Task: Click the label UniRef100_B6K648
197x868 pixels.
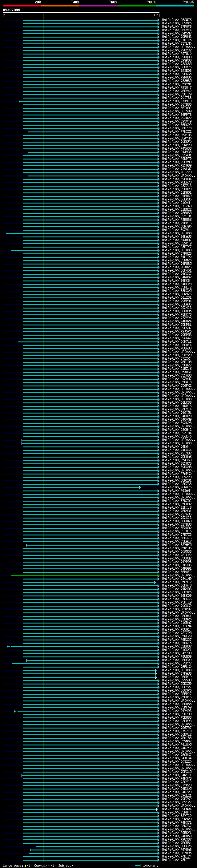Action: coord(177,585)
